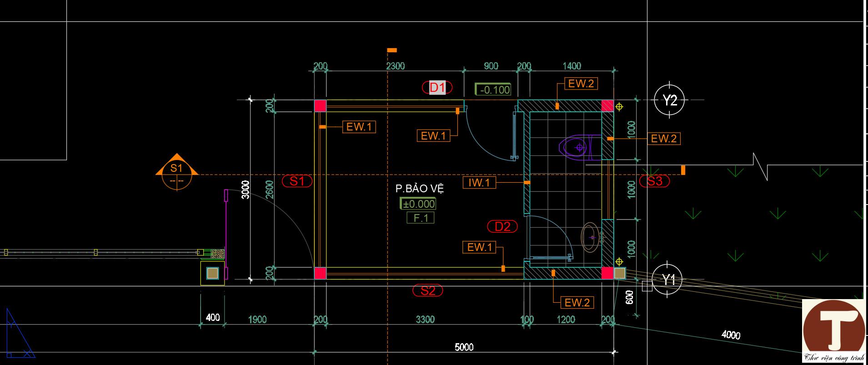Select the 900 door width dimension
The image size is (868, 365).
click(491, 66)
